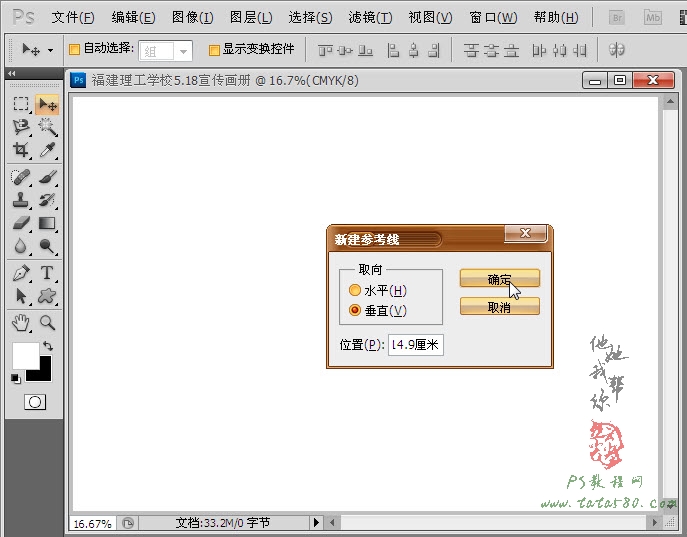Reset default foreground and background colors
Screen dimensions: 687x537
pos(16,378)
